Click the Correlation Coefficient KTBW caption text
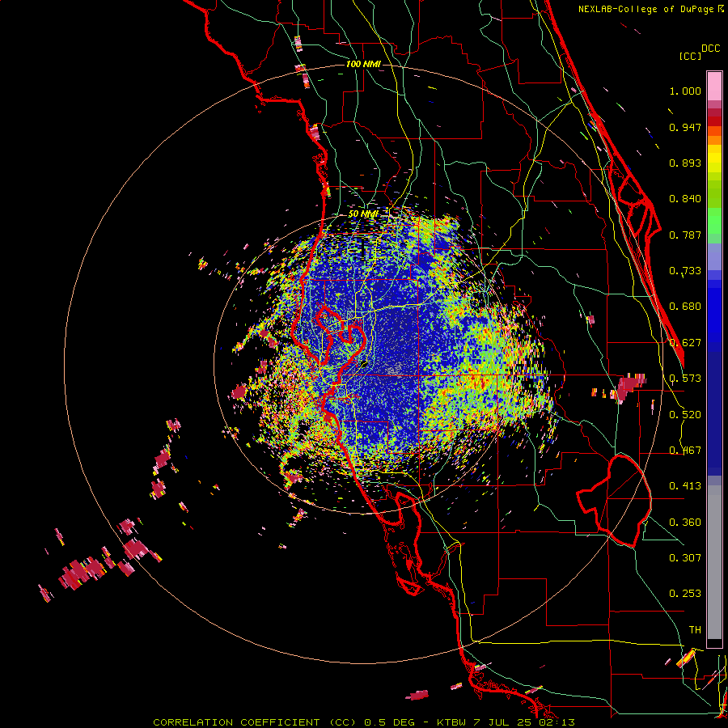 pos(364,722)
